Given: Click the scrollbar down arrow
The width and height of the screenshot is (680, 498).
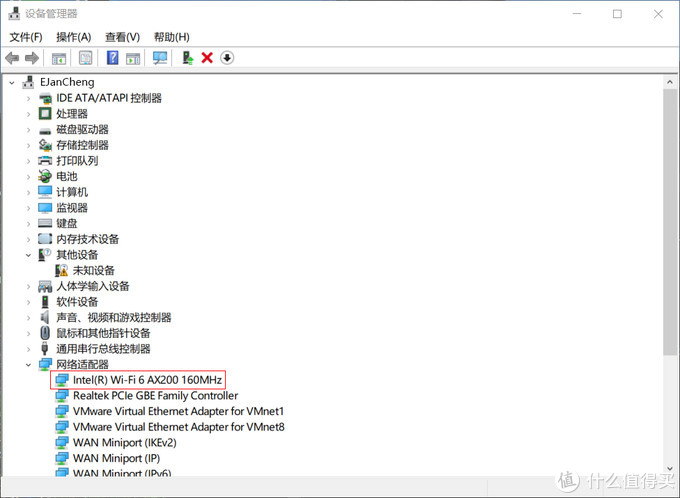Looking at the screenshot, I should coord(670,469).
